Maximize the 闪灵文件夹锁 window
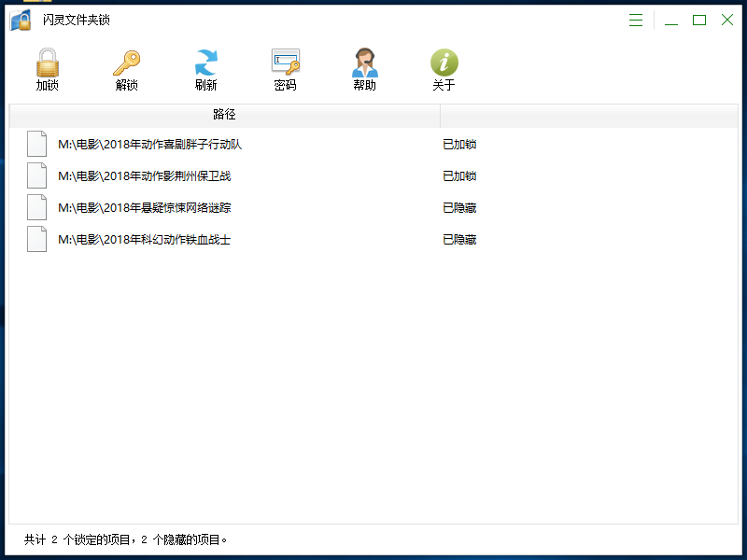Viewport: 747px width, 560px height. point(698,20)
